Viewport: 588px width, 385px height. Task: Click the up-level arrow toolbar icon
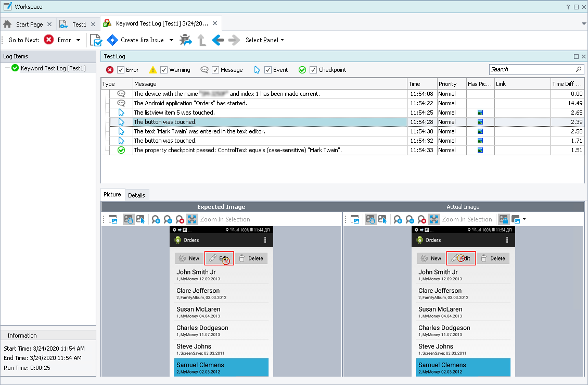tap(202, 40)
